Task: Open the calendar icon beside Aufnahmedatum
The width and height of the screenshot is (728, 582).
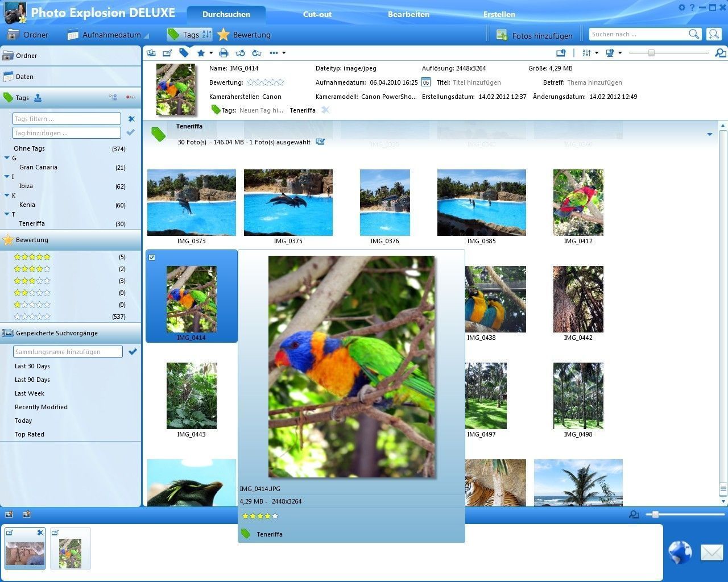Action: point(426,82)
